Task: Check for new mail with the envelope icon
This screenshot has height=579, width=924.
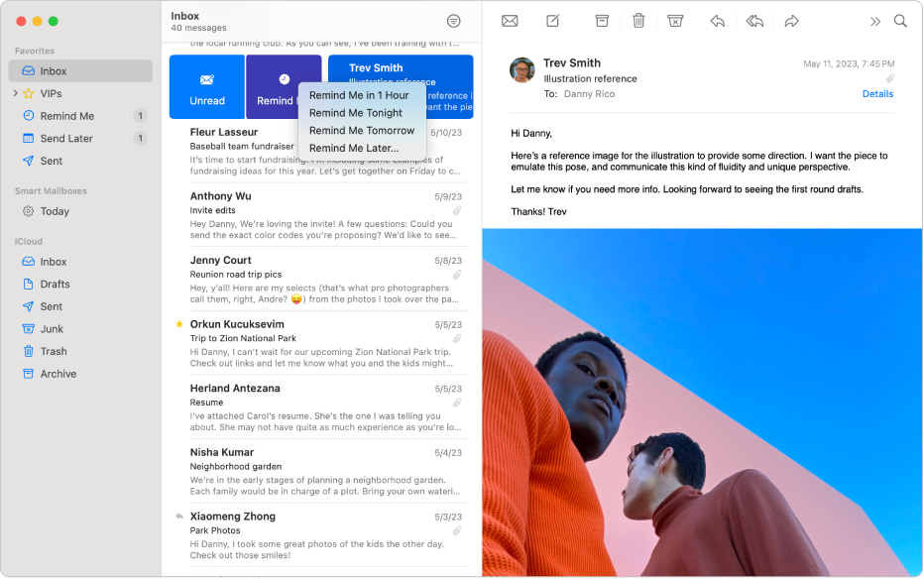Action: (509, 20)
